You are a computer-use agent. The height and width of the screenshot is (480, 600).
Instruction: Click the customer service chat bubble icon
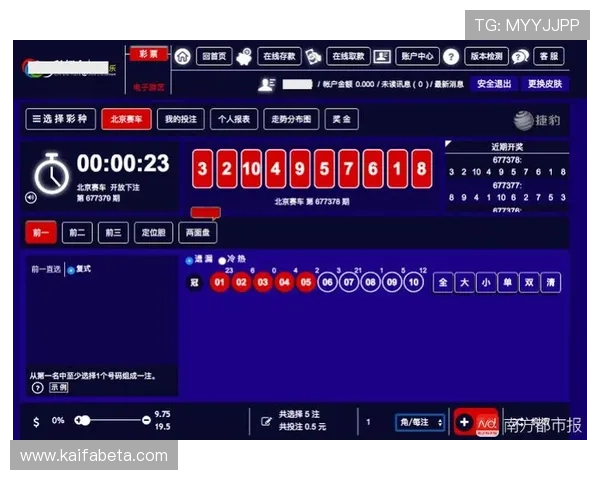pyautogui.click(x=520, y=57)
